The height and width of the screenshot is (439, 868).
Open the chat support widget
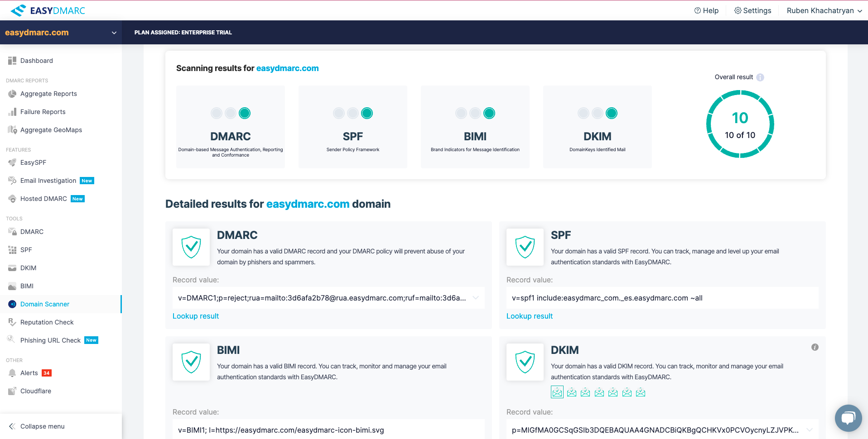(848, 418)
